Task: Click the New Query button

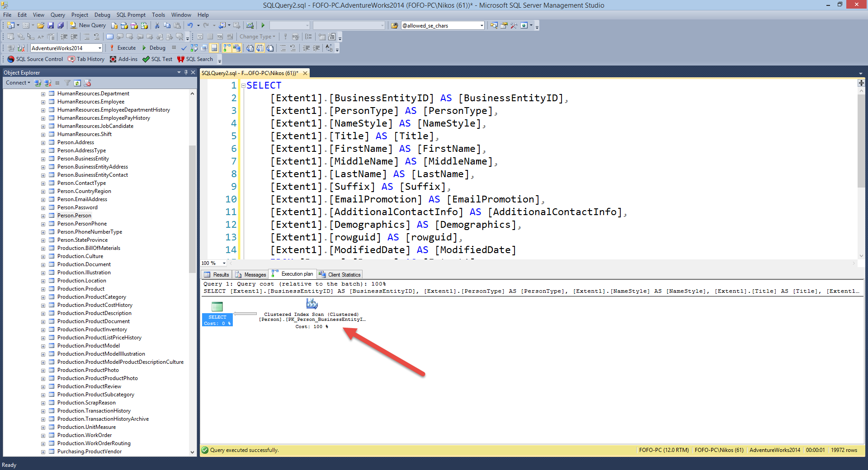Action: pyautogui.click(x=88, y=25)
